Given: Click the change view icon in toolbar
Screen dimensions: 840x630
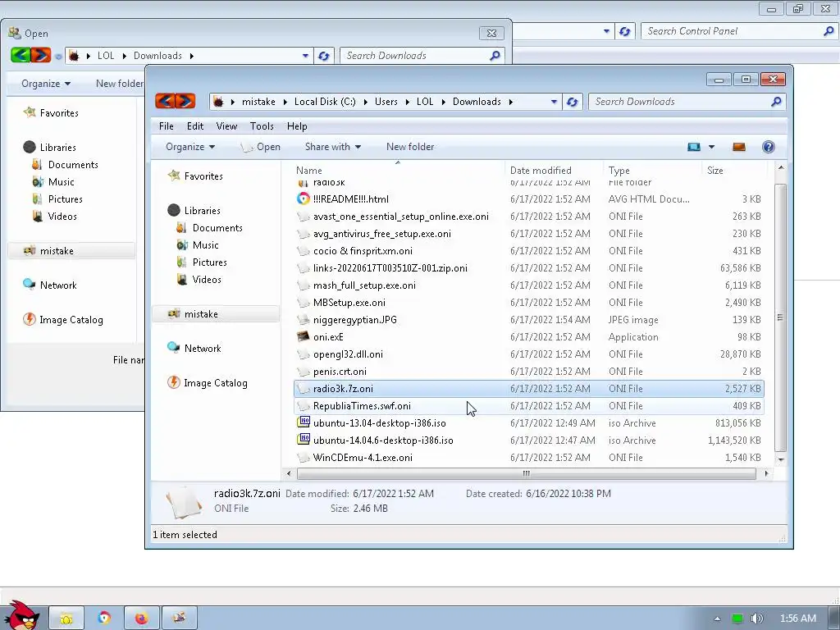Looking at the screenshot, I should [x=694, y=147].
